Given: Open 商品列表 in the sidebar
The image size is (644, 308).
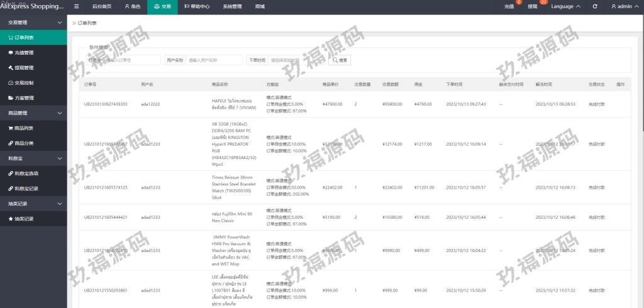Looking at the screenshot, I should (x=33, y=128).
